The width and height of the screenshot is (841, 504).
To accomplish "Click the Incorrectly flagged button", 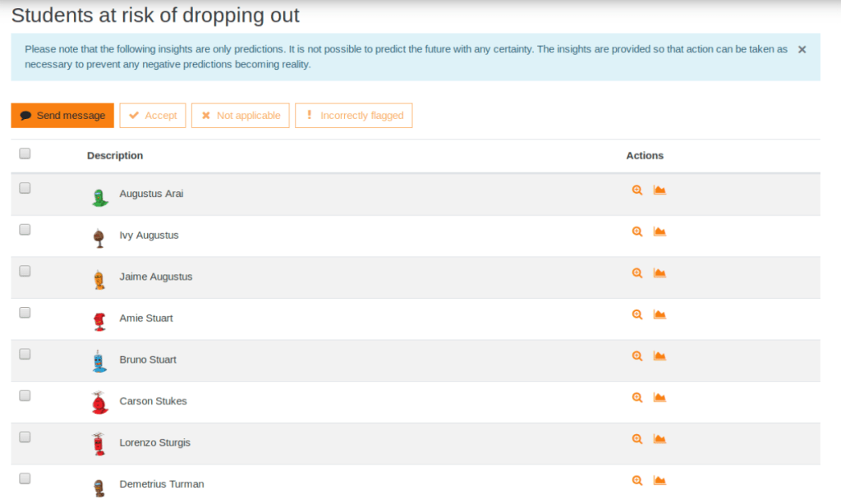I will pos(353,116).
